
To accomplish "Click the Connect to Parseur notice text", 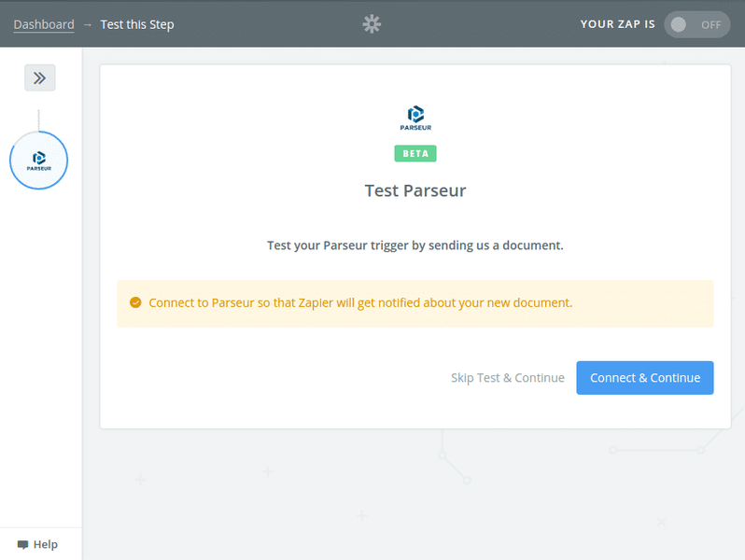I will [x=360, y=302].
